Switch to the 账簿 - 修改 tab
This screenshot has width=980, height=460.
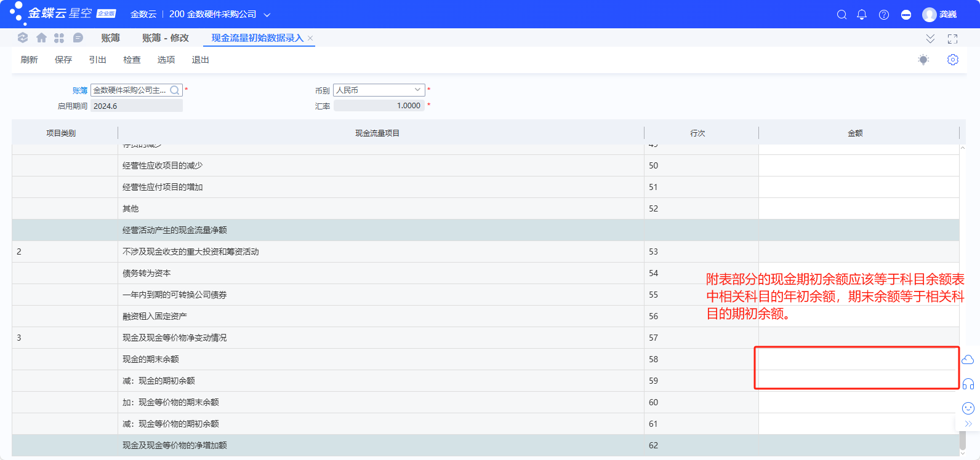[x=165, y=38]
